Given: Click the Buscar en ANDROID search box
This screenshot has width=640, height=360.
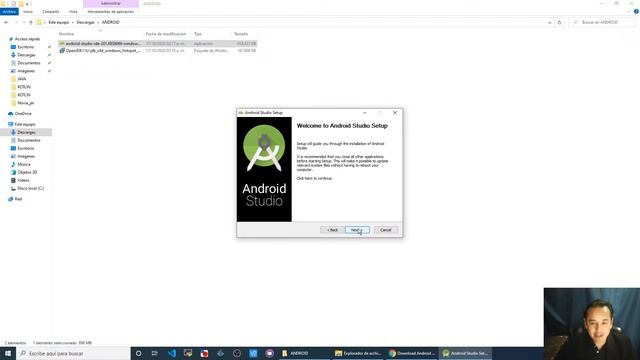Looking at the screenshot, I should 602,22.
